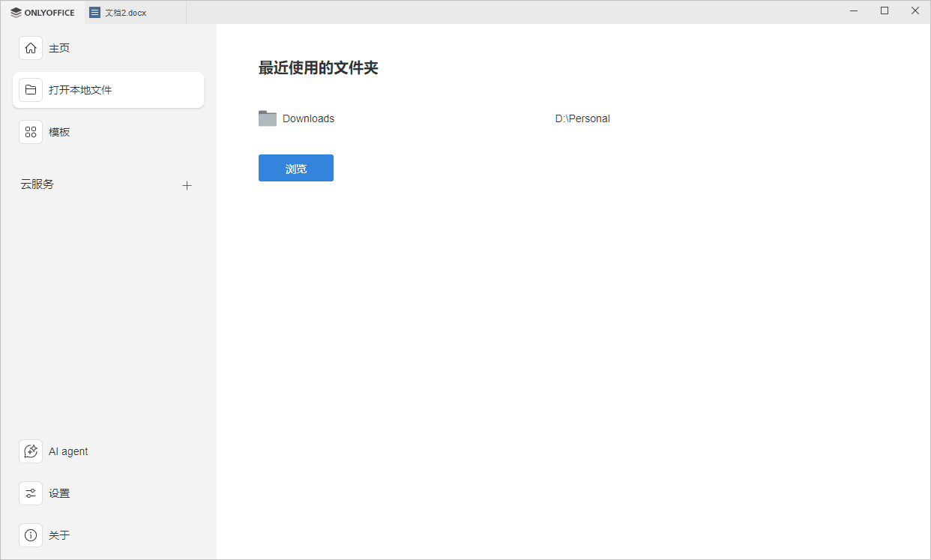The width and height of the screenshot is (931, 560).
Task: Click the Downloads folder icon
Action: tap(267, 118)
